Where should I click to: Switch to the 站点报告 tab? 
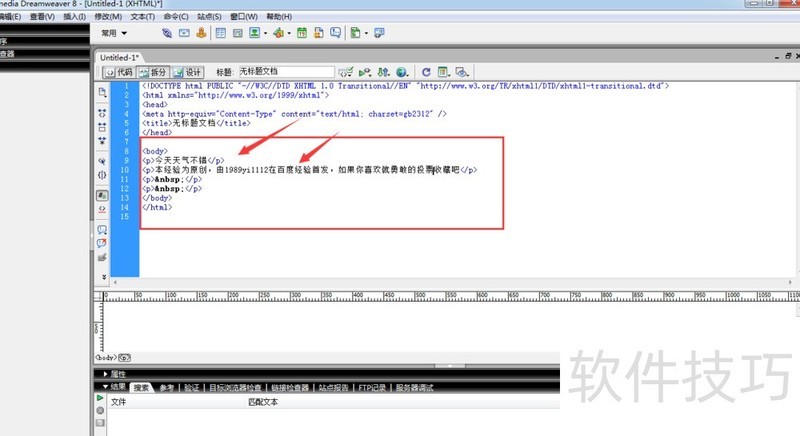pos(333,388)
